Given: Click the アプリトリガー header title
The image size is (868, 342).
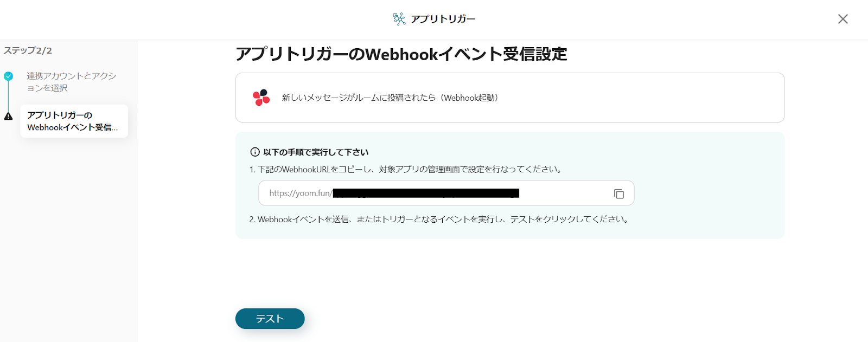Looking at the screenshot, I should pos(443,19).
